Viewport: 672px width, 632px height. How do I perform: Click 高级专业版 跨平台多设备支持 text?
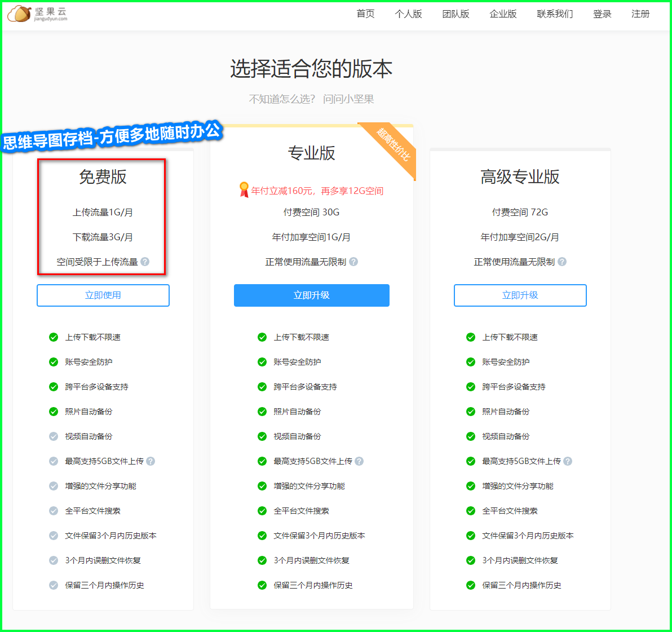(x=514, y=387)
